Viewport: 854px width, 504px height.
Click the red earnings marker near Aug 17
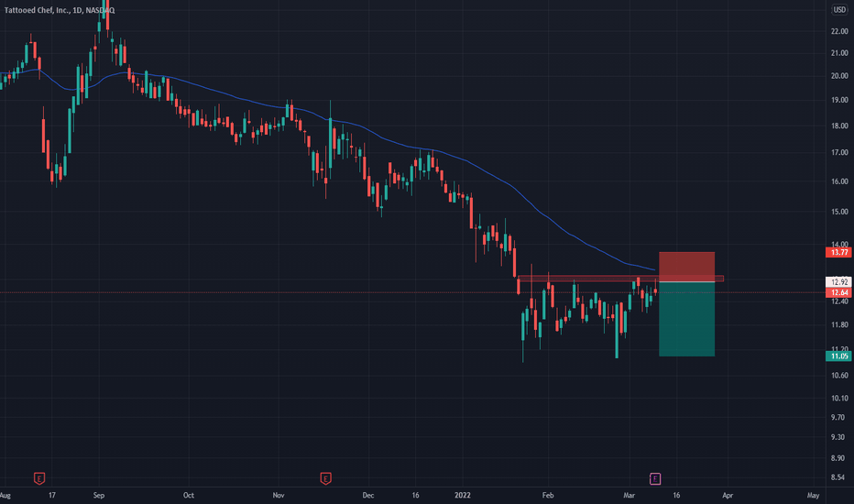pyautogui.click(x=39, y=478)
